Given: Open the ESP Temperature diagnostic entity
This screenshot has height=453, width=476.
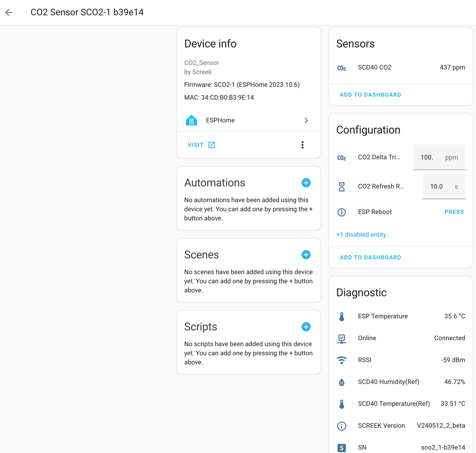Looking at the screenshot, I should click(x=401, y=316).
